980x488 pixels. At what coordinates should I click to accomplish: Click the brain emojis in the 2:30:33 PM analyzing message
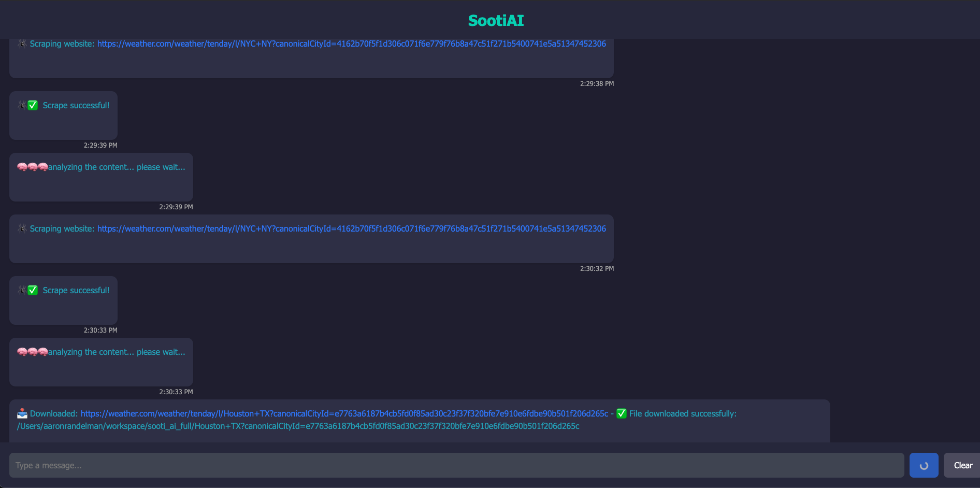[33, 352]
